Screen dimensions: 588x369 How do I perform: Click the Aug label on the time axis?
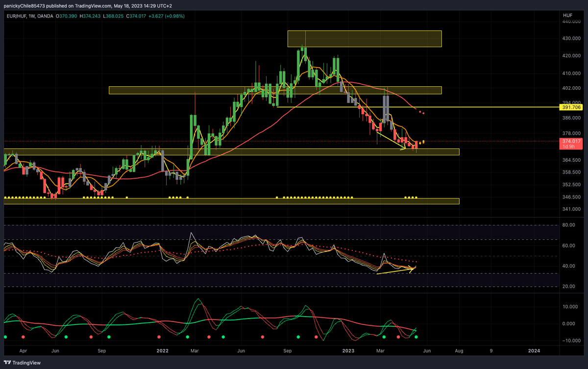point(459,351)
